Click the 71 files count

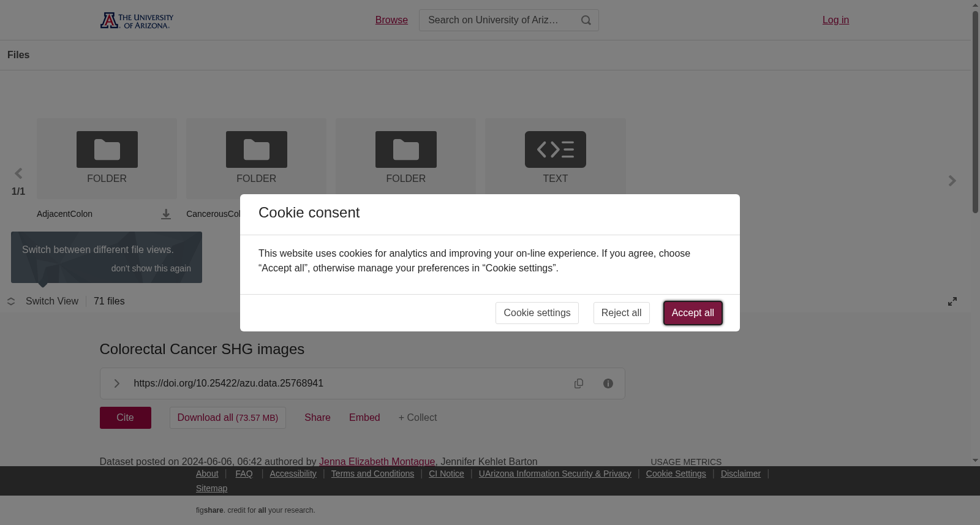pos(109,301)
